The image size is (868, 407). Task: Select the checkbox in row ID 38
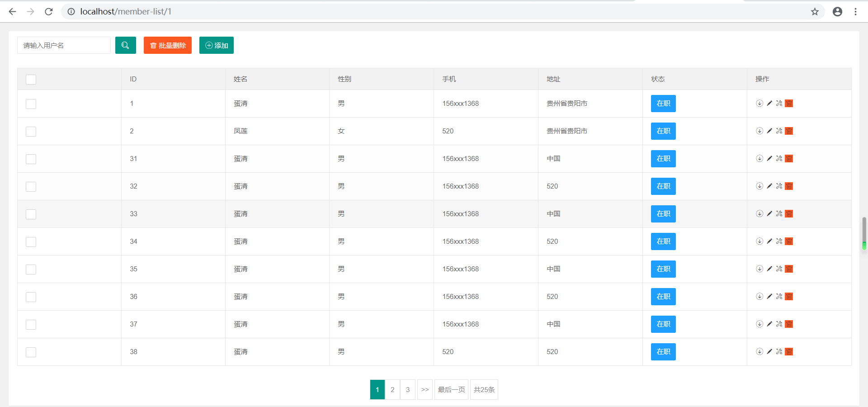coord(31,352)
